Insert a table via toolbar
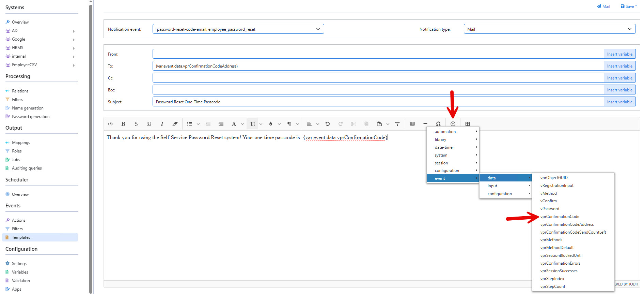Screen dimensions: 644x294 (x=412, y=124)
